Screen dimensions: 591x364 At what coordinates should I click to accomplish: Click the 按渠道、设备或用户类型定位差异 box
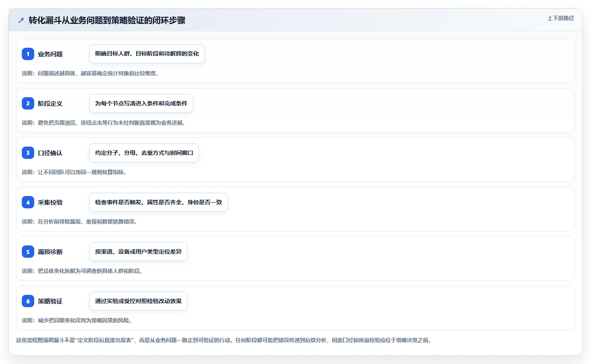pos(138,252)
